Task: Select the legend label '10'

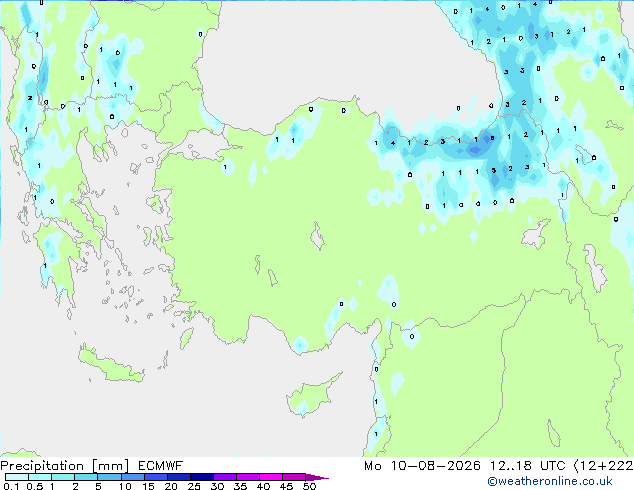Action: [125, 486]
